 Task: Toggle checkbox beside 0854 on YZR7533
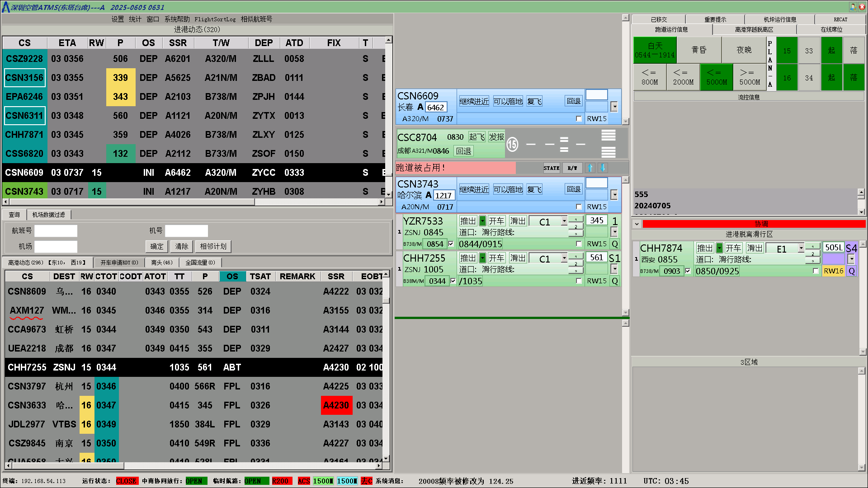pos(451,244)
